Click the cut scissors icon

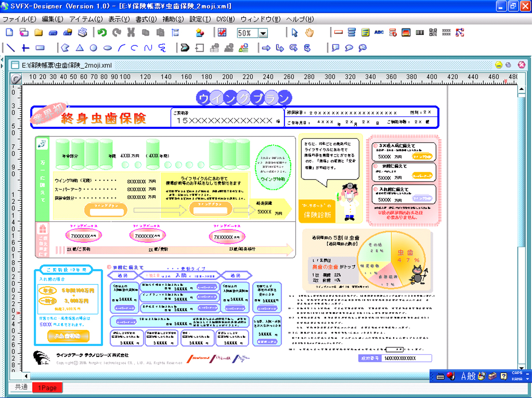131,32
